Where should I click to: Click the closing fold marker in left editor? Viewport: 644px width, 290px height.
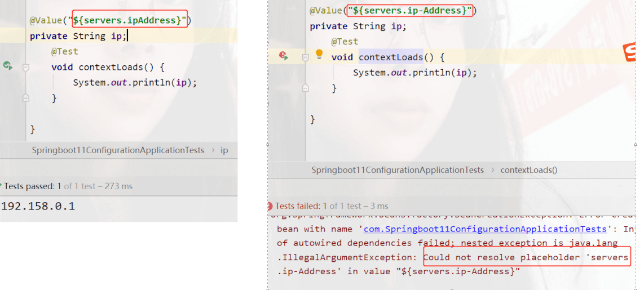tap(26, 97)
